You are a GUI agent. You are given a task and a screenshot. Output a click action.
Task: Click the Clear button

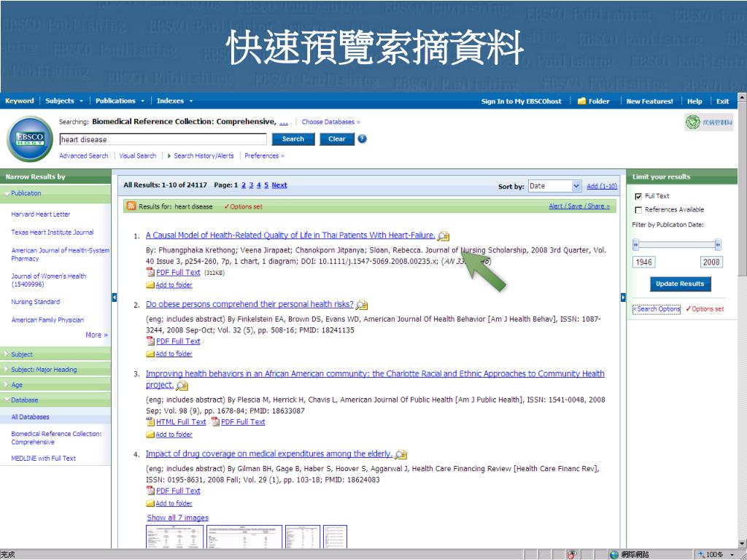click(x=337, y=139)
